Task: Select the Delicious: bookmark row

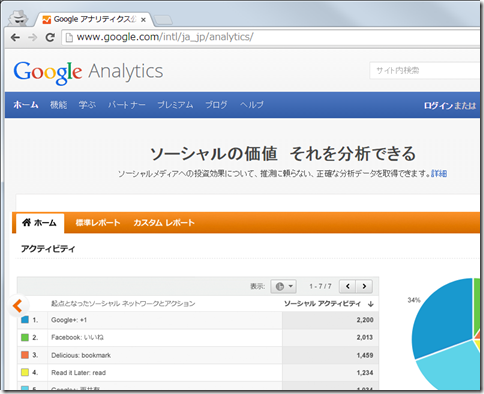Action: [x=198, y=355]
